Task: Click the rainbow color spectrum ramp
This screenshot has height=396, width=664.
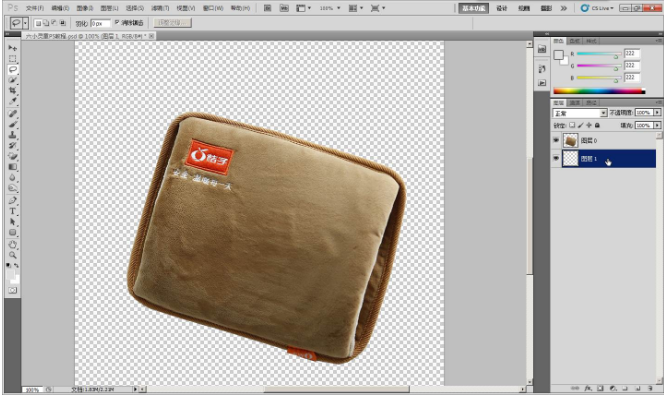Action: (599, 91)
